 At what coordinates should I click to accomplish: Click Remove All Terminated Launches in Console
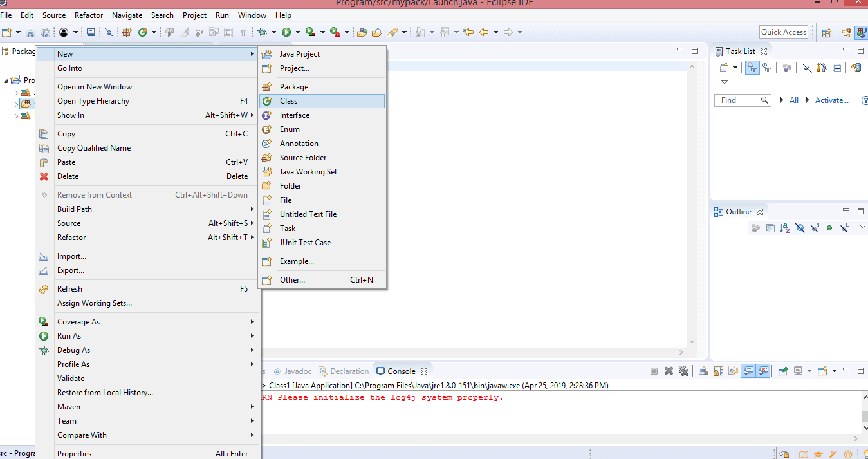tap(683, 371)
